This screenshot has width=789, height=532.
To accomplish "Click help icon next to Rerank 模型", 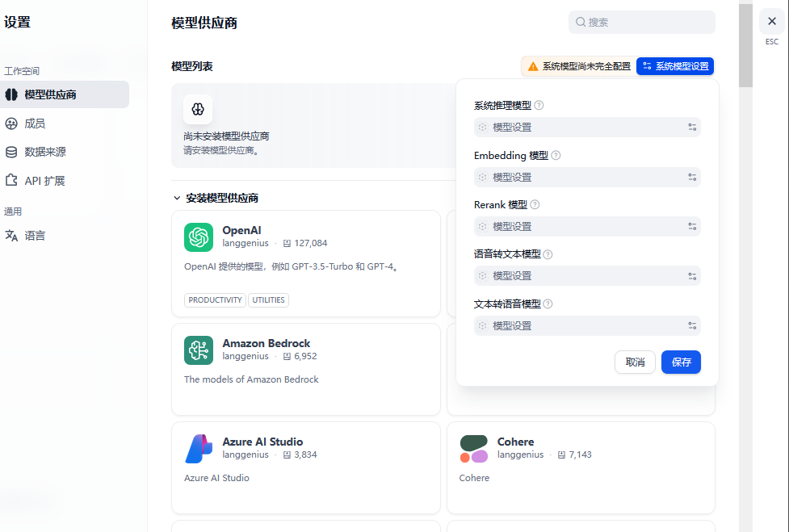I will (x=535, y=205).
